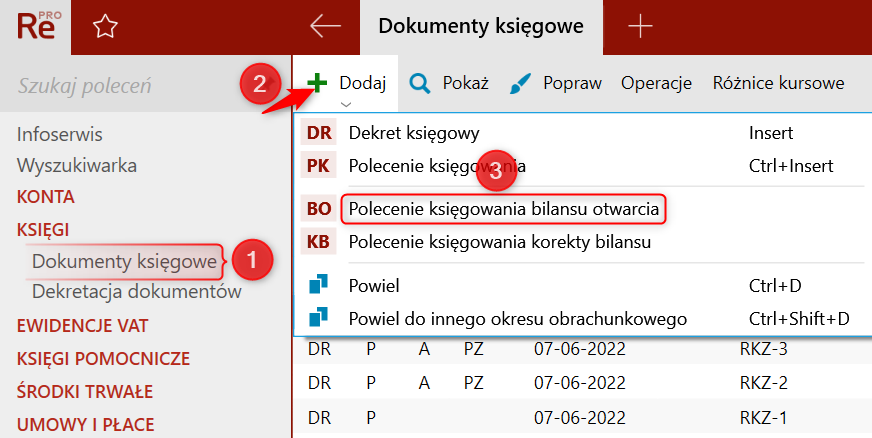
Task: Select Dokumenty księgowe in the sidebar
Action: (124, 261)
